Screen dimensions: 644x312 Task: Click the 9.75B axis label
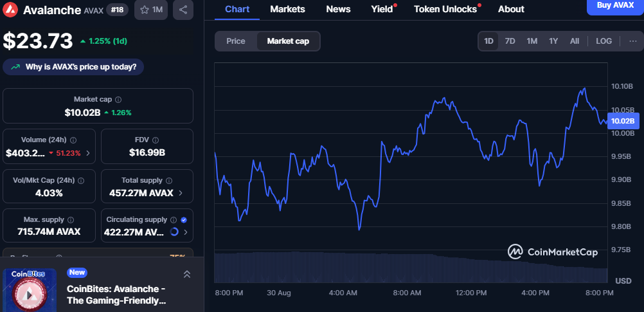point(621,250)
